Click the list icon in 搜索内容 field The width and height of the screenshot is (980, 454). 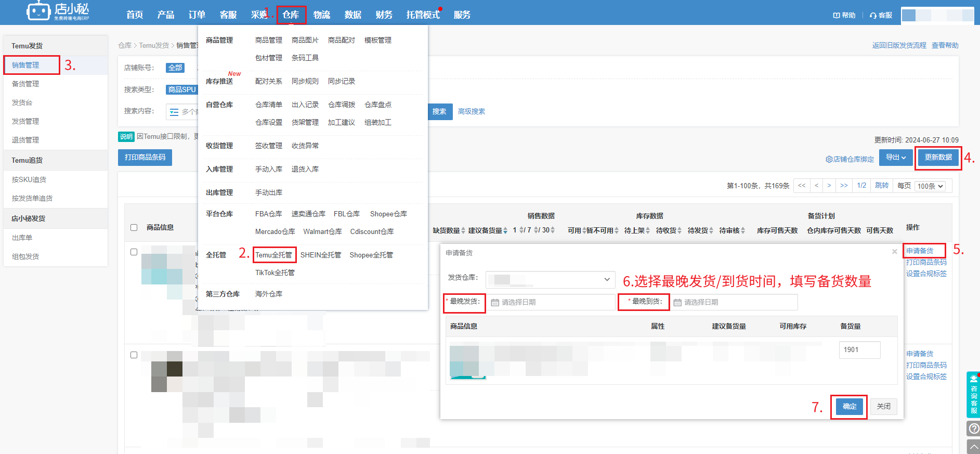[174, 112]
